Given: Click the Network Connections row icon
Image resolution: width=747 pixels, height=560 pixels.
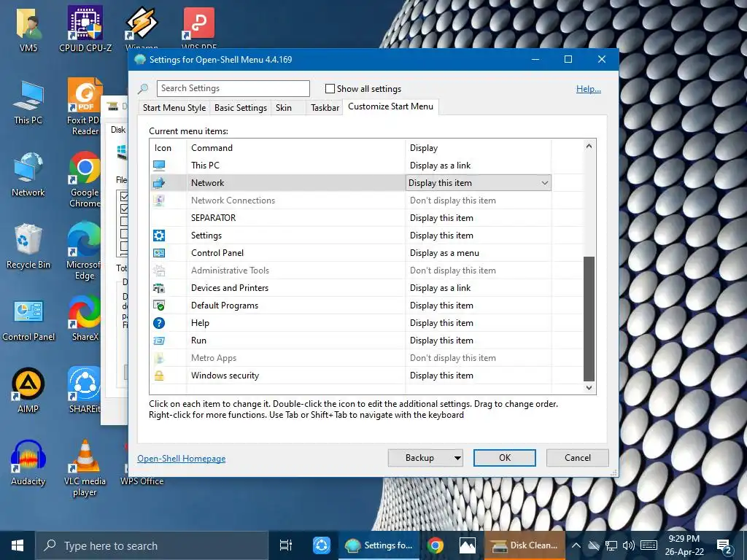Looking at the screenshot, I should click(159, 201).
